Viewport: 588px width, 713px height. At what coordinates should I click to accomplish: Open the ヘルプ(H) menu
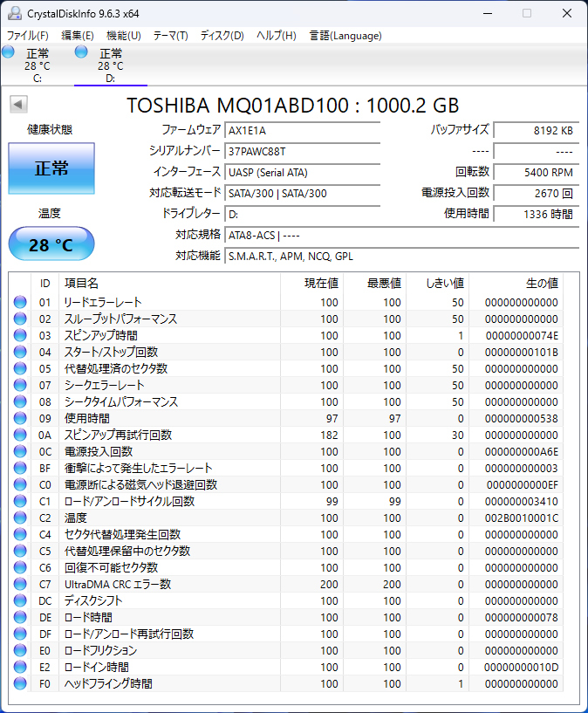(x=277, y=36)
